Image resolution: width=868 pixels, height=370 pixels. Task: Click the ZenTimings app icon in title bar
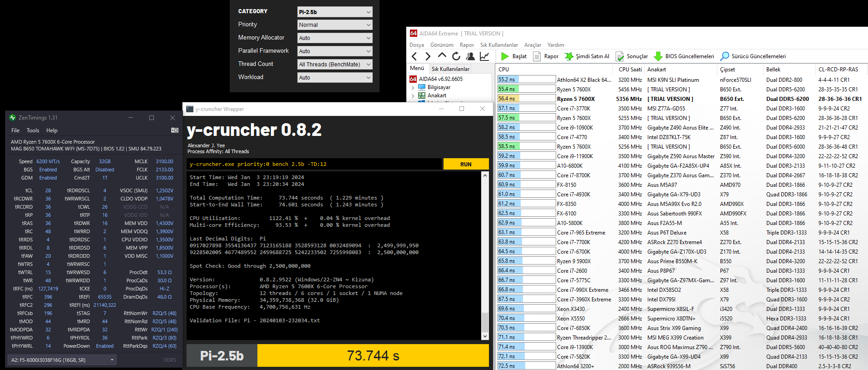12,117
